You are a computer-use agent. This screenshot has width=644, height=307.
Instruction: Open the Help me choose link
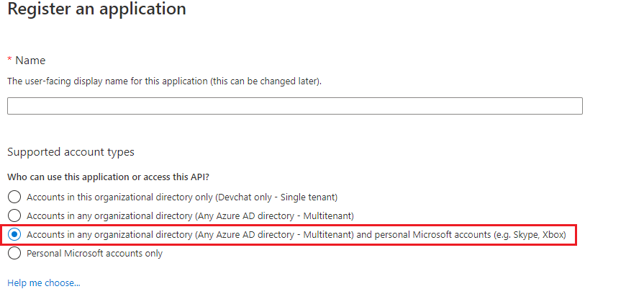pyautogui.click(x=44, y=283)
